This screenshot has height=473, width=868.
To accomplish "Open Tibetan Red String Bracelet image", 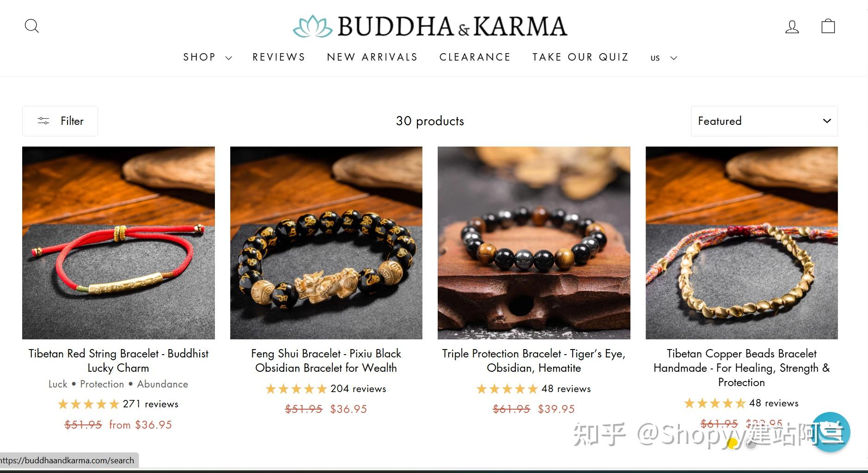I will (x=118, y=243).
